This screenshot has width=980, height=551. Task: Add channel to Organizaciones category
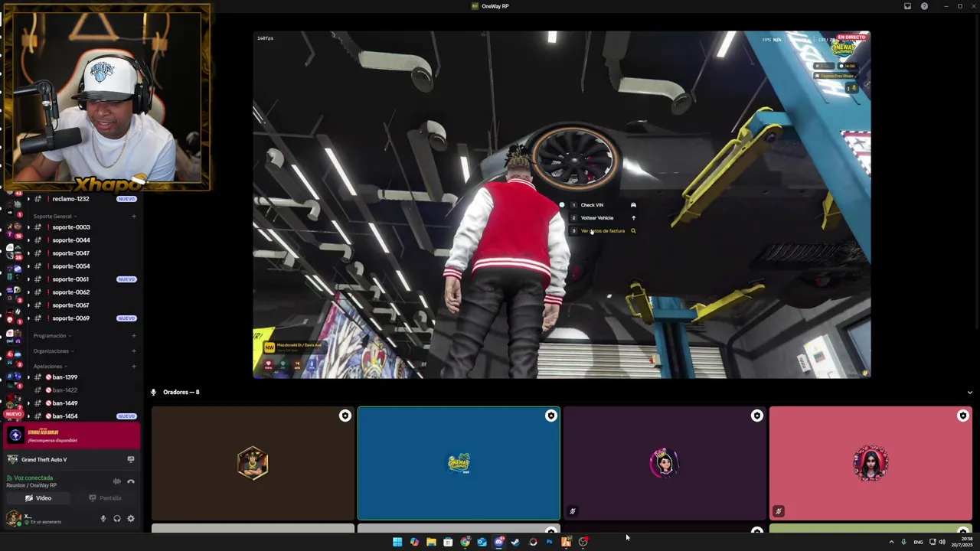[x=134, y=351]
